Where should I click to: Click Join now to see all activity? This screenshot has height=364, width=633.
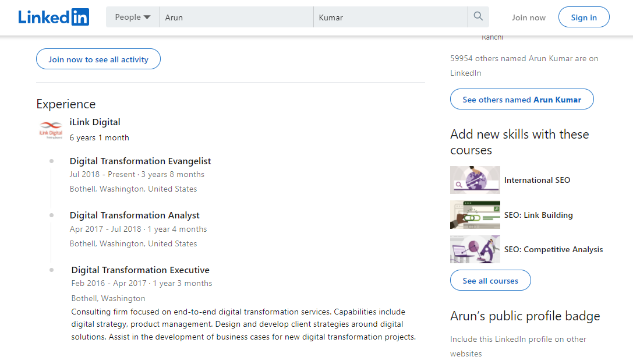click(98, 59)
